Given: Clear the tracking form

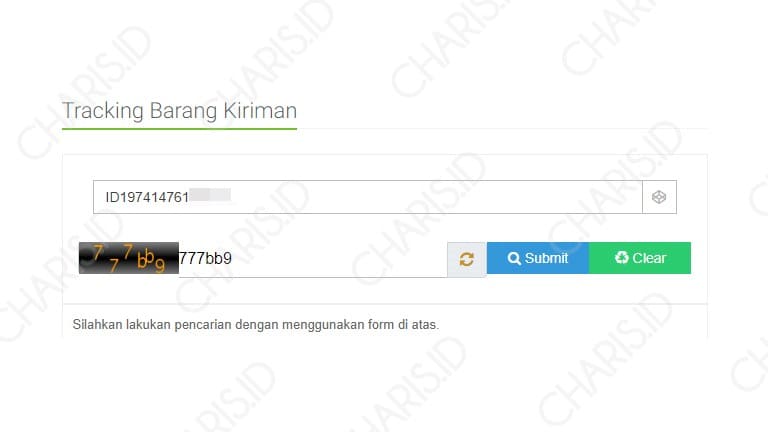Looking at the screenshot, I should pos(640,258).
